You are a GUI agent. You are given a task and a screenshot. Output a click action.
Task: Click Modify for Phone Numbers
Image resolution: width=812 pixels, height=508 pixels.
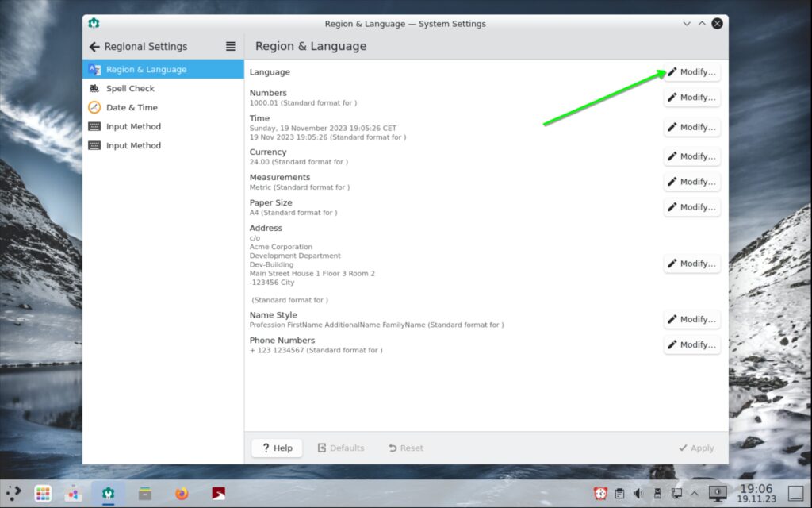tap(691, 344)
